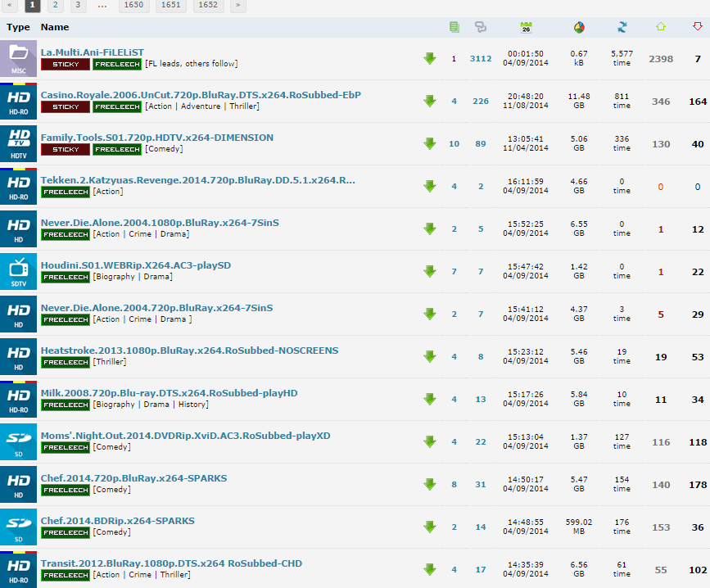The image size is (710, 588).
Task: Click the Type column header
Action: point(18,27)
